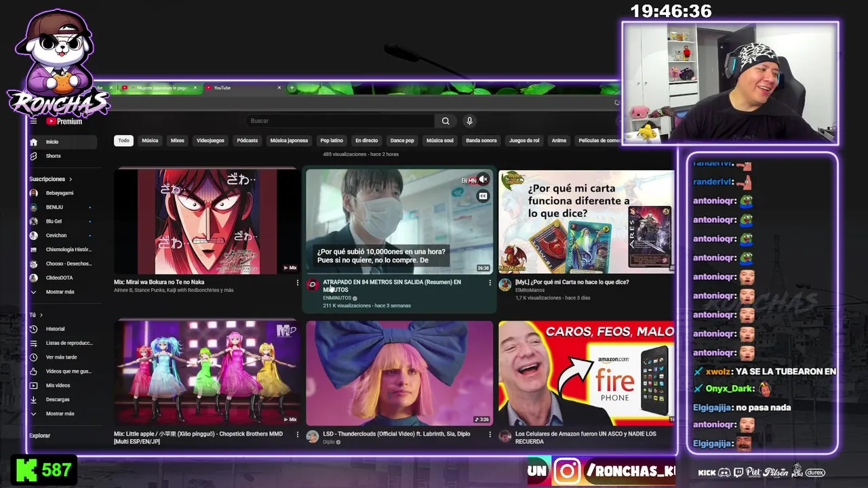This screenshot has width=868, height=488.
Task: Close the YouTube browser tab
Action: click(x=279, y=87)
